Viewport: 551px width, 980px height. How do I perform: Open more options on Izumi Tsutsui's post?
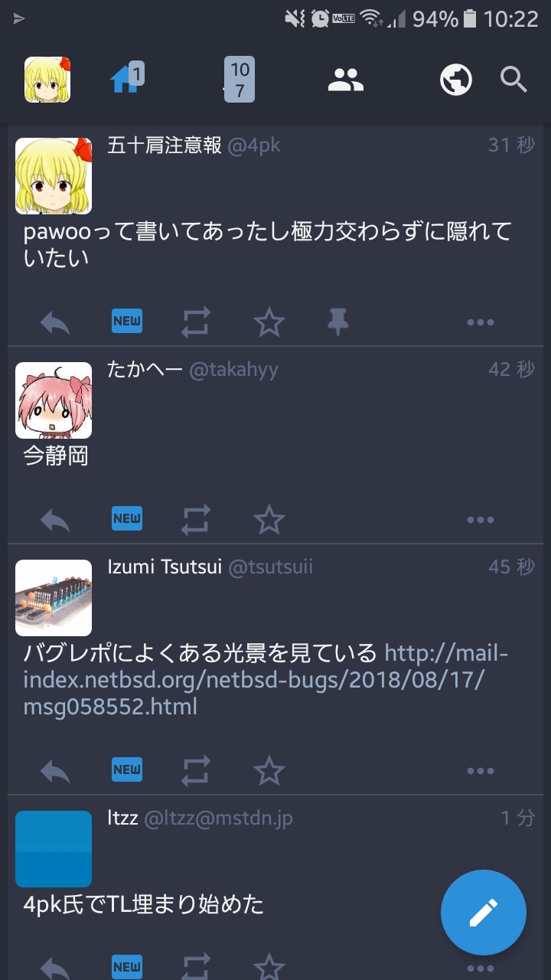(481, 771)
